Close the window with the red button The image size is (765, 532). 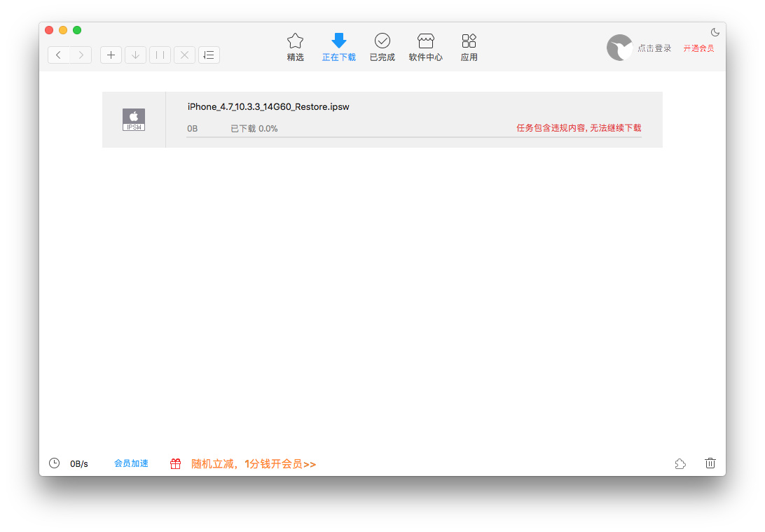coord(49,30)
